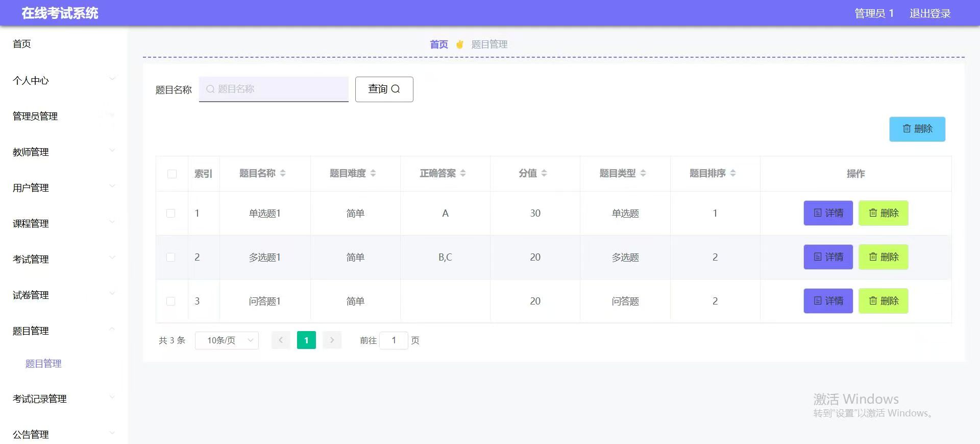980x444 pixels.
Task: Click the sort arrows beside 题目类型 header
Action: pyautogui.click(x=643, y=173)
